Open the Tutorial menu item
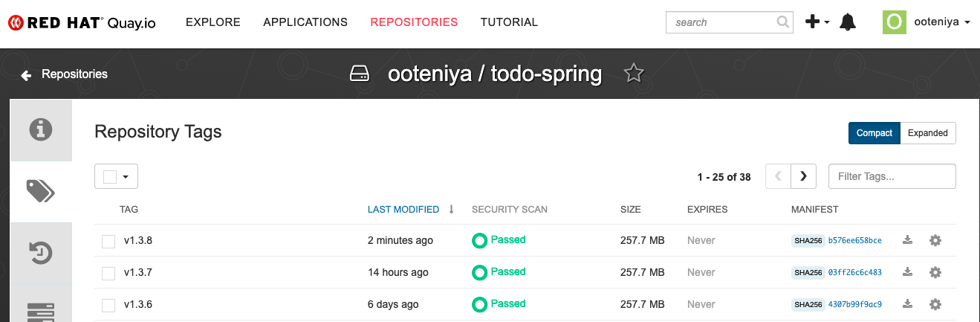This screenshot has height=322, width=980. coord(509,22)
